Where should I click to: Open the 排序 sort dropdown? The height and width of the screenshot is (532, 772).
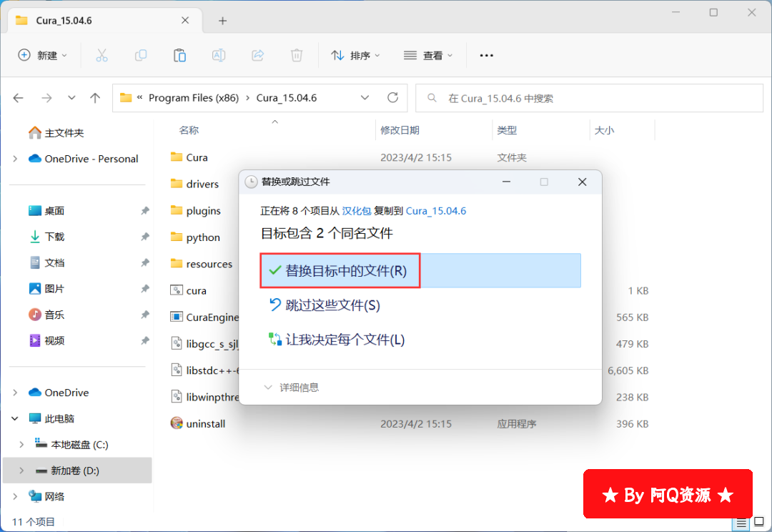355,55
